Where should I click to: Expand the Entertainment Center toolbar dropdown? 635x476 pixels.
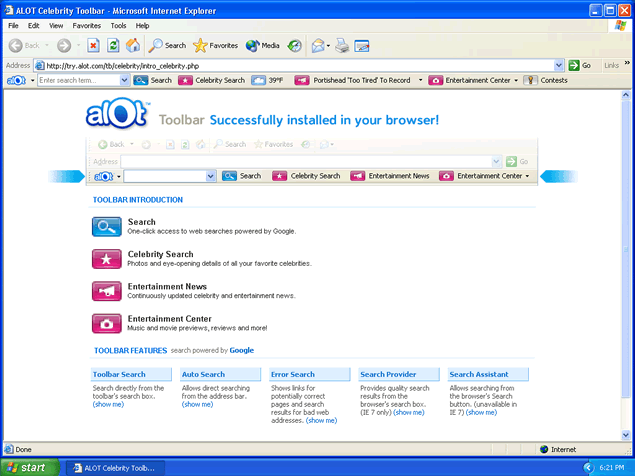516,80
